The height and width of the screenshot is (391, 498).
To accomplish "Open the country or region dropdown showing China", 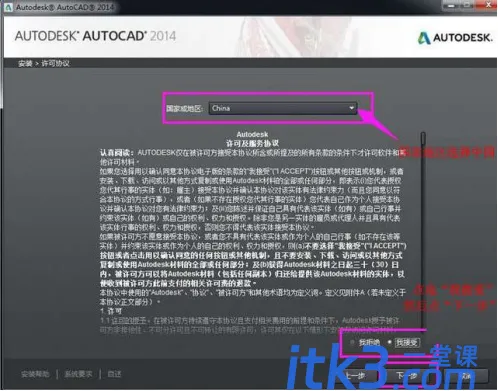I will pyautogui.click(x=283, y=108).
